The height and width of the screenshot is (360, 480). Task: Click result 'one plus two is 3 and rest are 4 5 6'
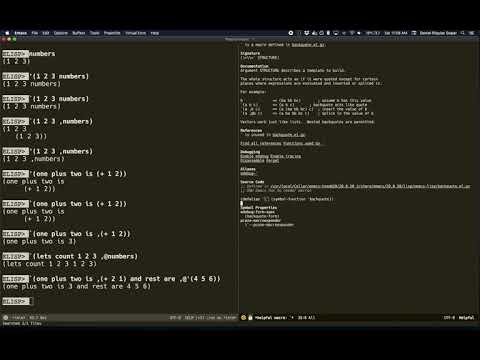point(76,286)
